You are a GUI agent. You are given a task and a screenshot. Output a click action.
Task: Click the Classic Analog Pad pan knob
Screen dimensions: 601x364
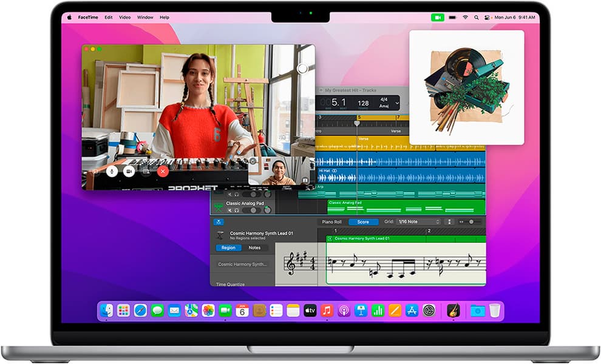click(x=268, y=210)
